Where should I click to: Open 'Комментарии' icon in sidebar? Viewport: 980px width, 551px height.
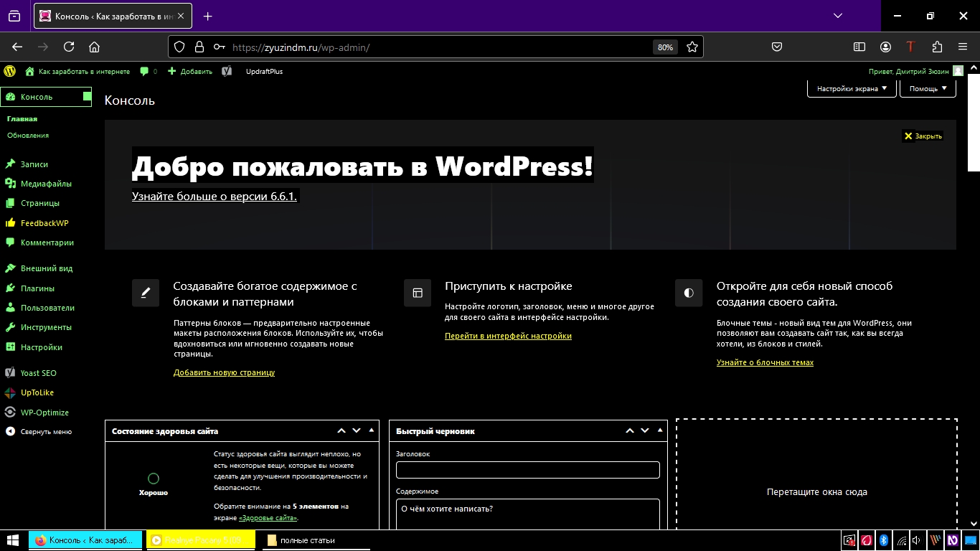tap(10, 242)
